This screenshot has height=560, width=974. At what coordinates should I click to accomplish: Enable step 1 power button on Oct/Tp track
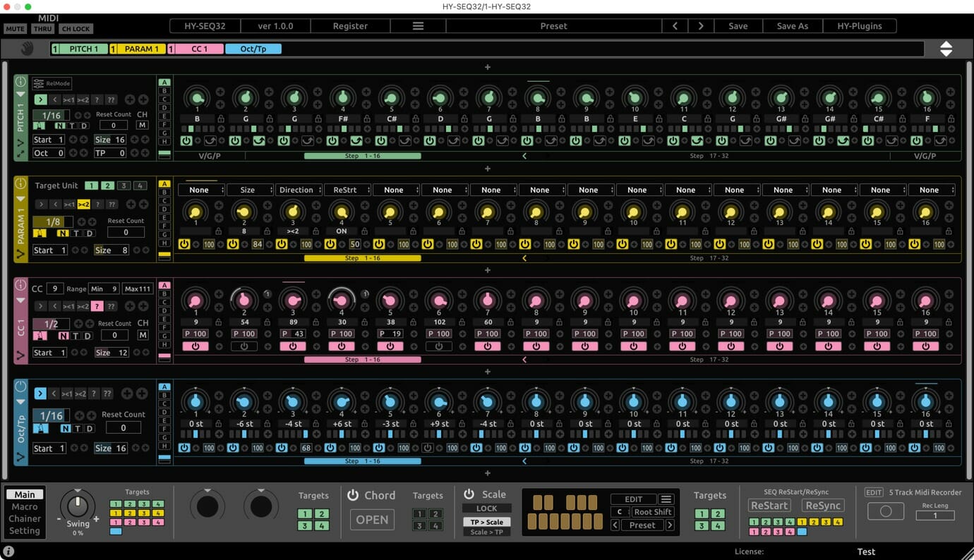(x=184, y=447)
